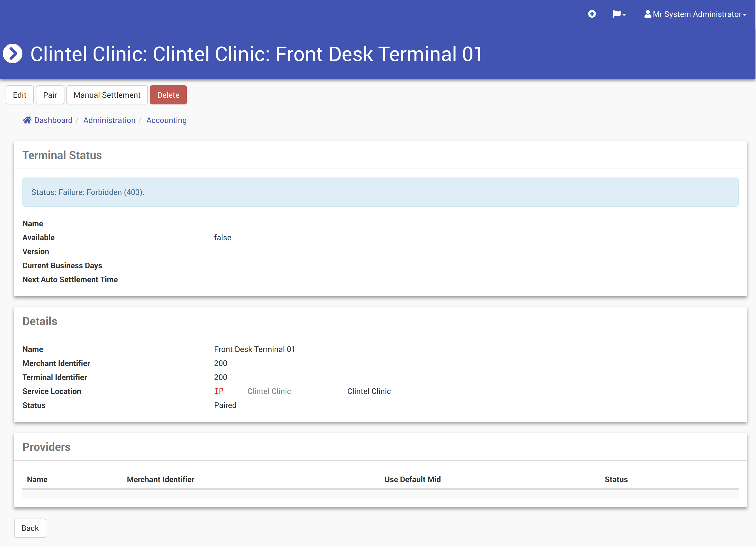Open Administration breadcrumb link
The width and height of the screenshot is (756, 546).
(x=109, y=120)
